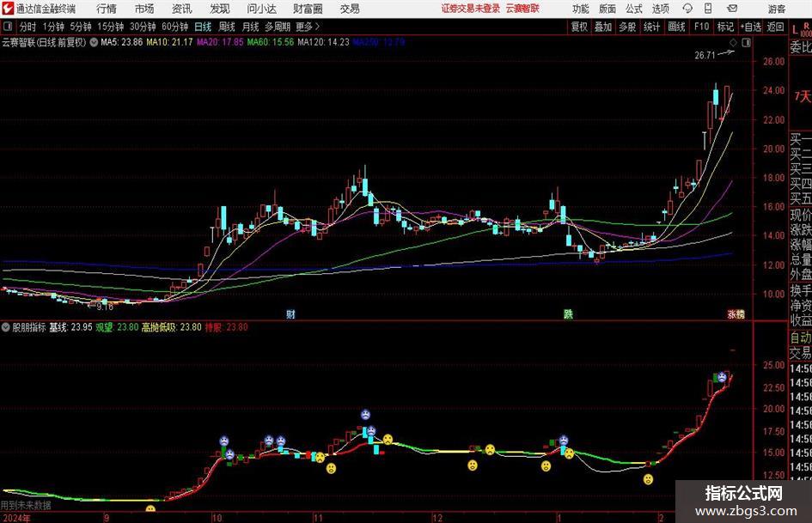
Task: Click the MA120: 14.23 label
Action: tap(324, 42)
